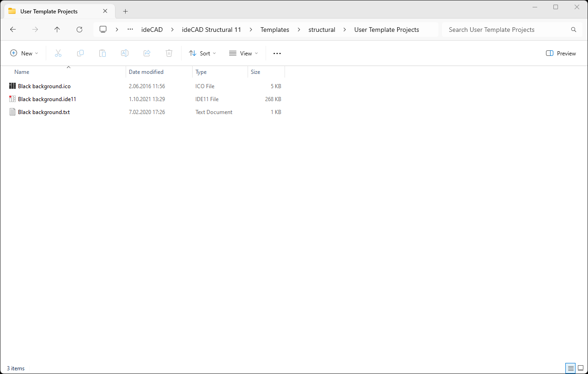Go to ideCAD Structural 11 breadcrumb
This screenshot has height=374, width=588.
(x=211, y=30)
